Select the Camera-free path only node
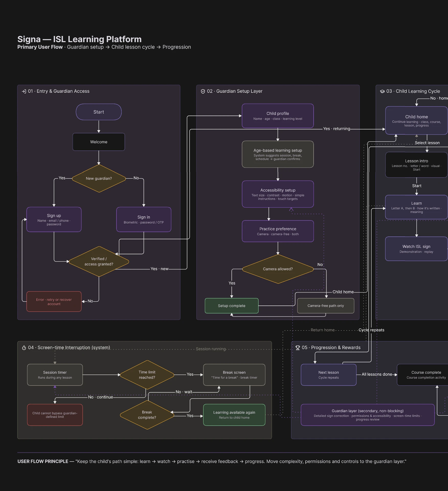The height and width of the screenshot is (491, 448). coord(326,306)
